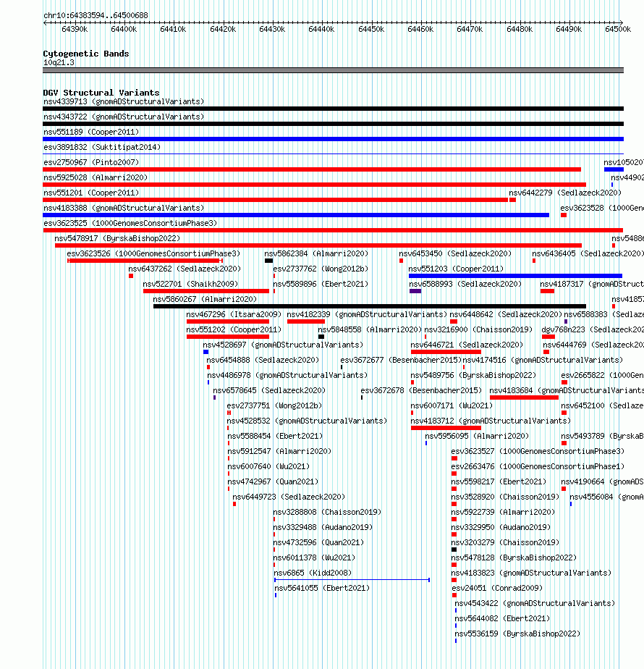The image size is (644, 669).
Task: Click nsv5912547 (Almarri2020) label
Action: tap(279, 451)
